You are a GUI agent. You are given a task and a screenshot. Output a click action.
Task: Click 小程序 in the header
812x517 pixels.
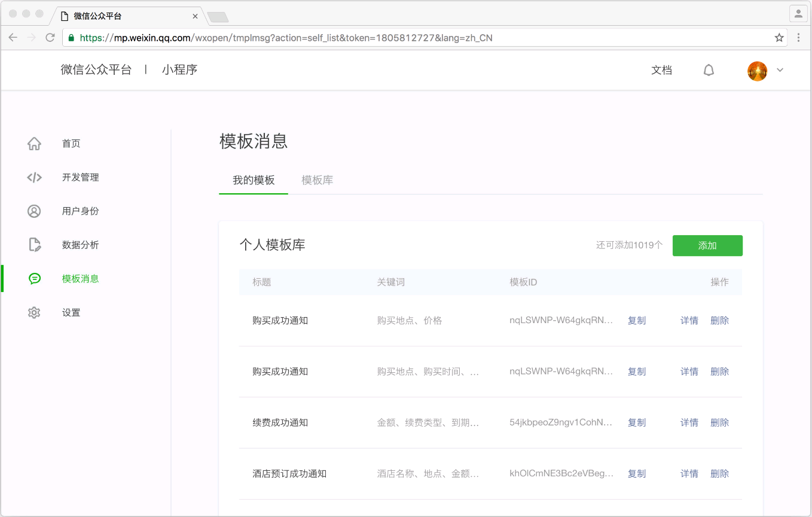click(x=179, y=69)
